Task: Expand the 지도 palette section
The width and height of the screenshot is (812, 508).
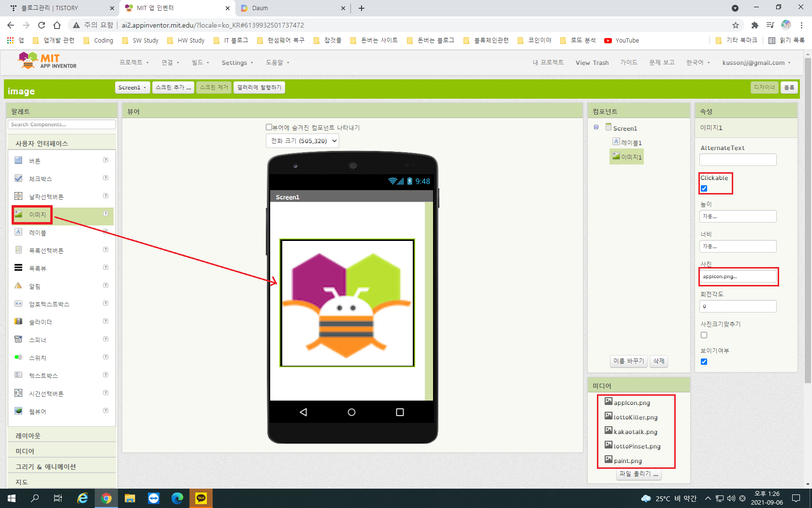Action: pos(62,482)
